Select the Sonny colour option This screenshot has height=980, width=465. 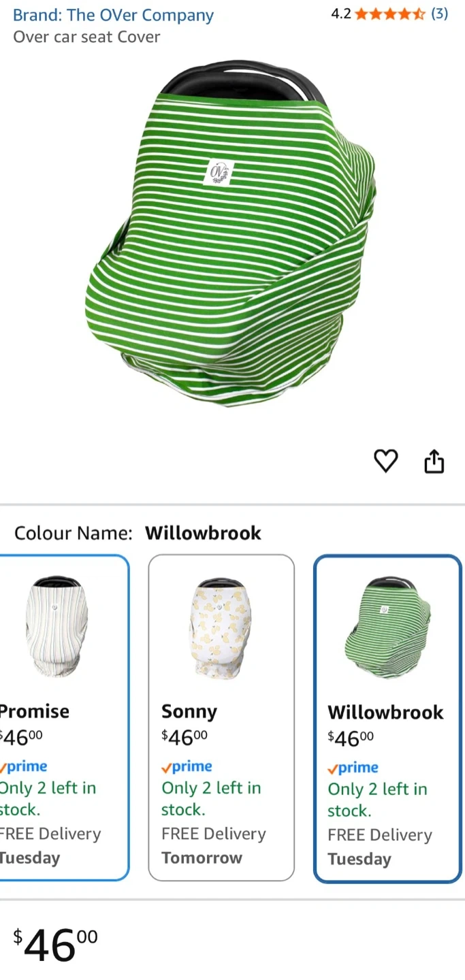221,718
